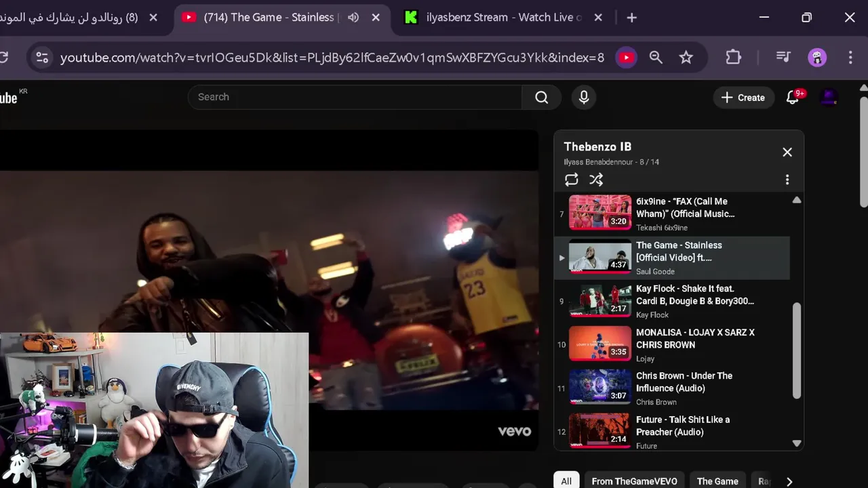Mute the tab via speaker icon
The height and width of the screenshot is (488, 868).
353,18
